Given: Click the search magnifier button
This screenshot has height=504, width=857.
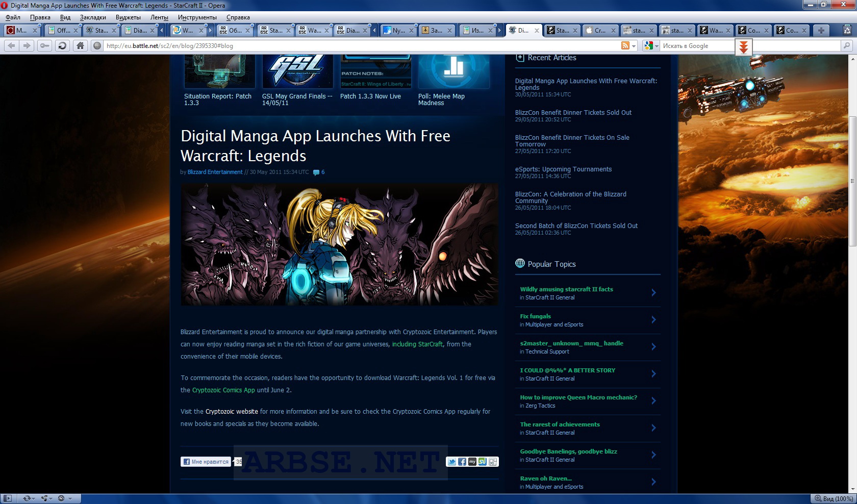Looking at the screenshot, I should pos(847,46).
